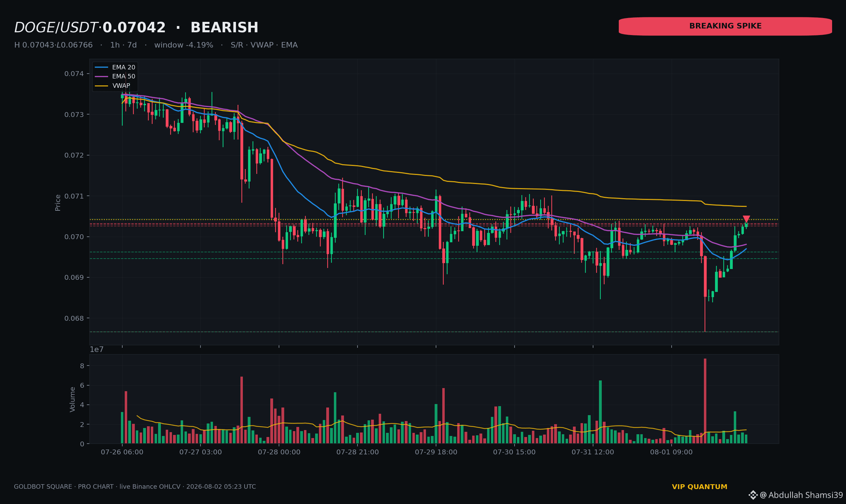Click the H 0.07043 high value
Screen dimensions: 846x504
[x=34, y=45]
